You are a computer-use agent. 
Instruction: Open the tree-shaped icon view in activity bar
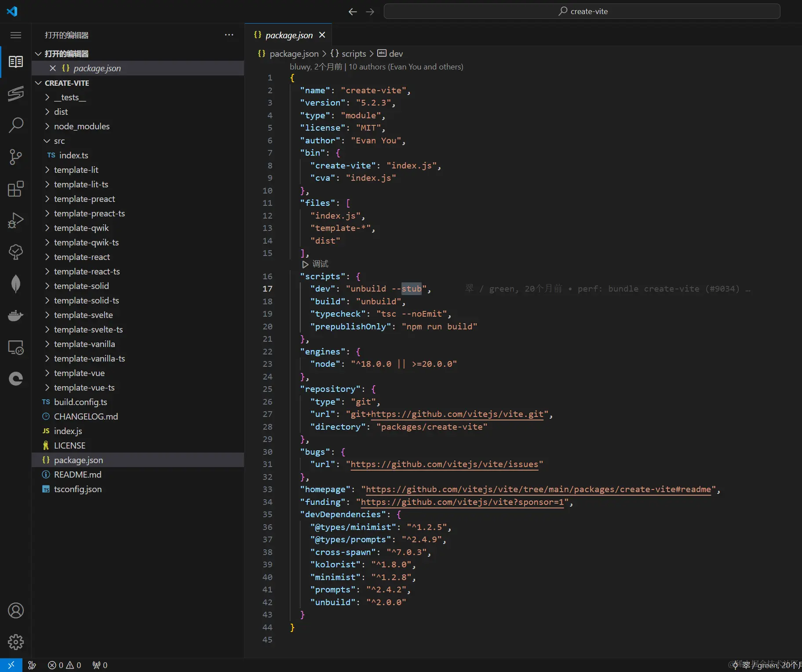16,252
